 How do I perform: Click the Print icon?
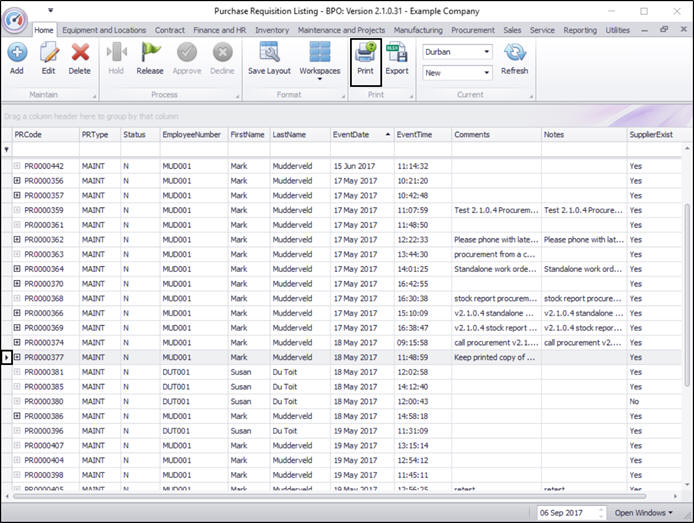[x=365, y=53]
